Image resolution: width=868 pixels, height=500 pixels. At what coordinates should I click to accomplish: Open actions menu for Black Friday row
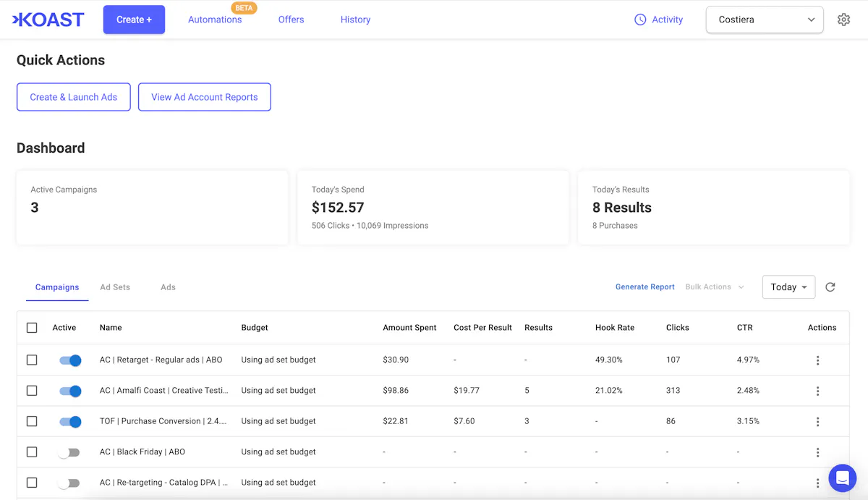click(817, 452)
